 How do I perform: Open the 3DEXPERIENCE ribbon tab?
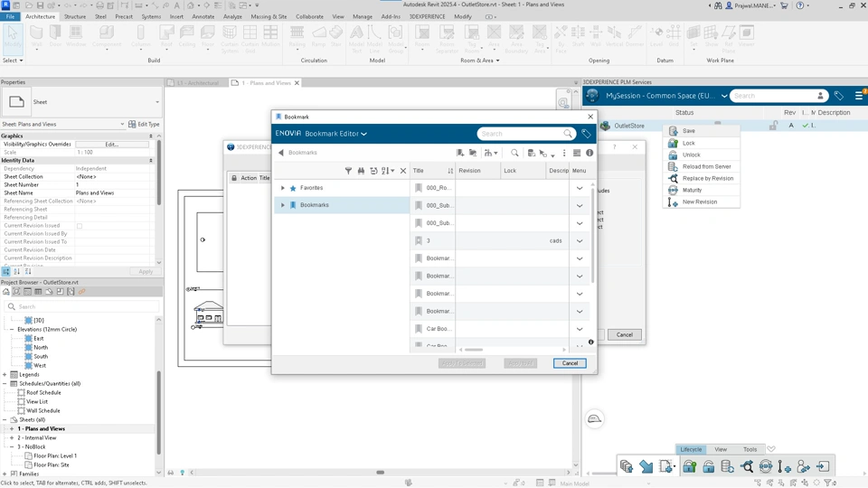[x=427, y=16]
